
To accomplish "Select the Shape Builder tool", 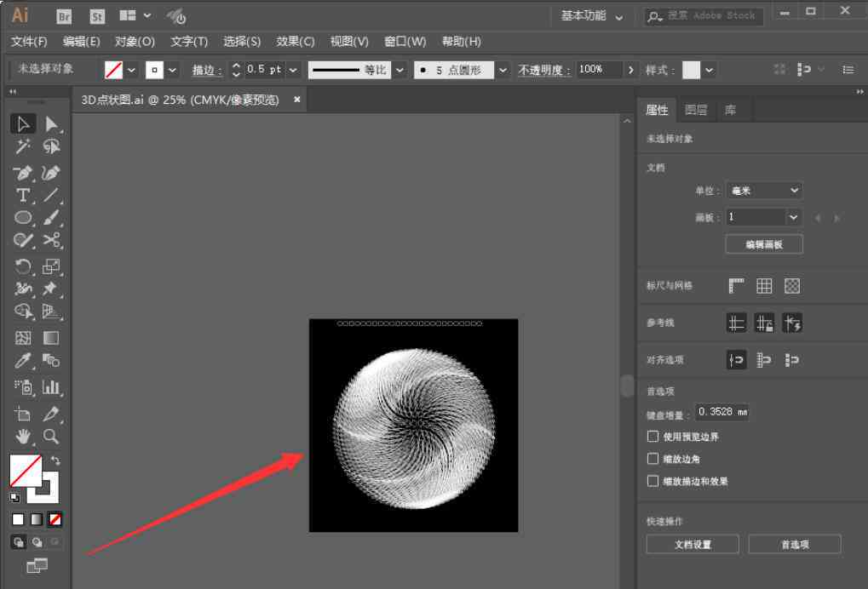I will [x=23, y=312].
